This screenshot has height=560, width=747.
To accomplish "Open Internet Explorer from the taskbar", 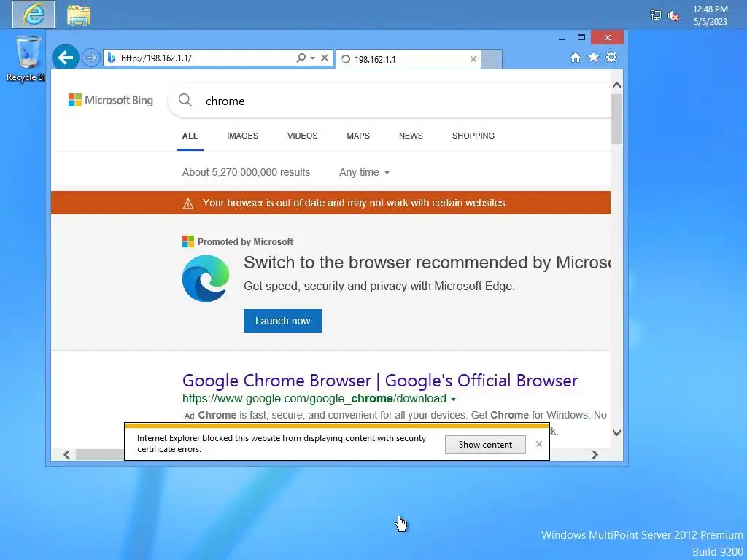I will 34,15.
